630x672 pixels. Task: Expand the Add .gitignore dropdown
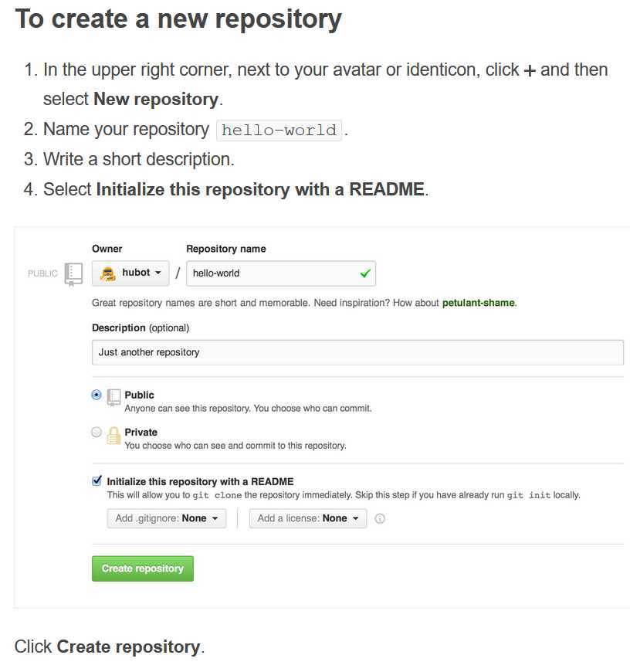[167, 518]
